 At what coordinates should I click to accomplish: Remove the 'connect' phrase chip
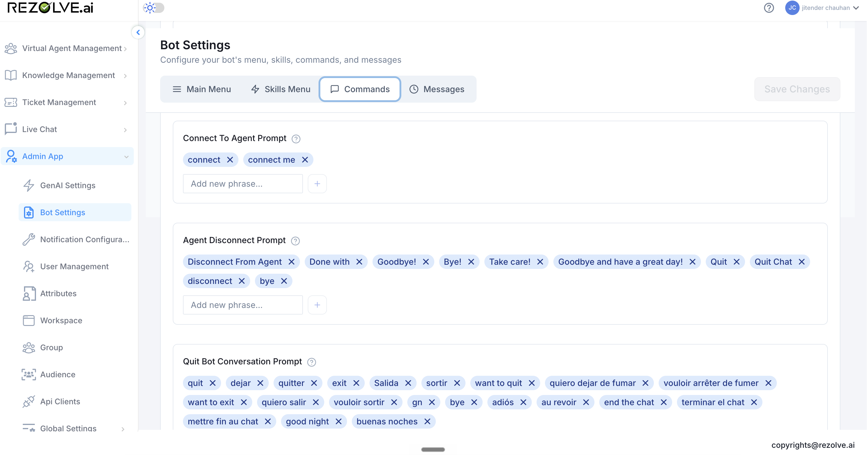tap(230, 160)
